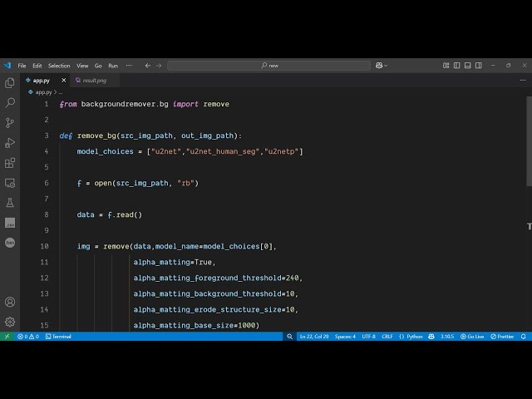The width and height of the screenshot is (532, 399).
Task: Click the Prettier status item
Action: point(502,336)
